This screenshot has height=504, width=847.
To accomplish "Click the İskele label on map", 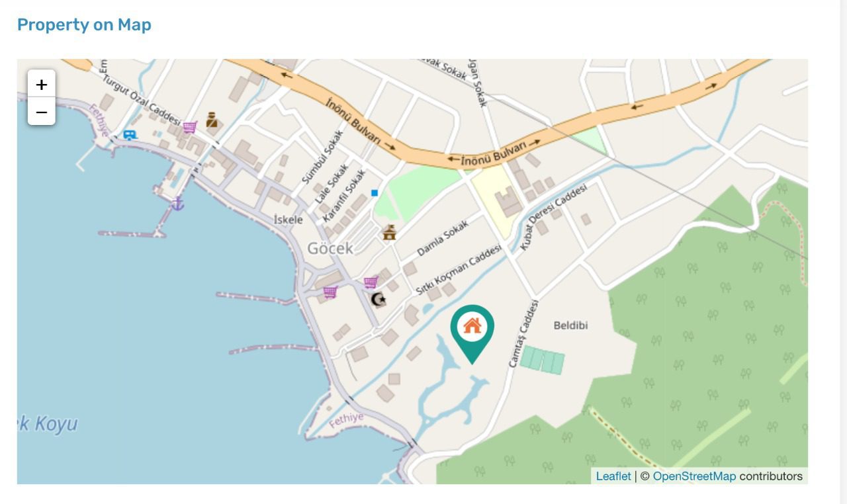I will [x=288, y=220].
